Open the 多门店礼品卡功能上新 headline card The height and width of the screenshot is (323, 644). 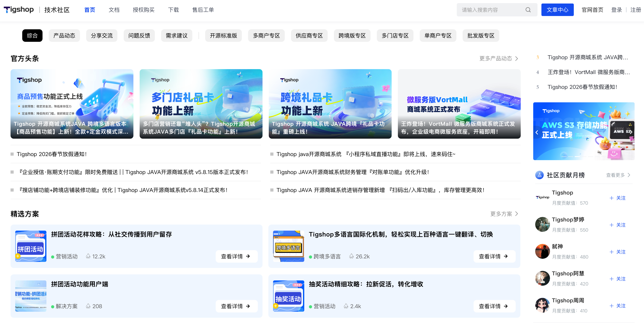pyautogui.click(x=201, y=104)
